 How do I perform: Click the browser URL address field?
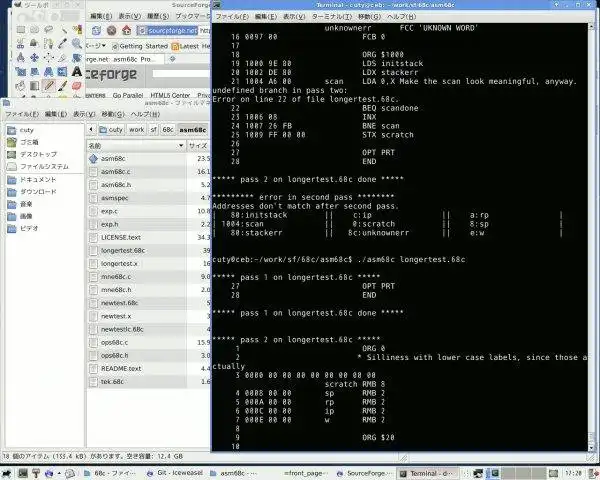pyautogui.click(x=173, y=31)
